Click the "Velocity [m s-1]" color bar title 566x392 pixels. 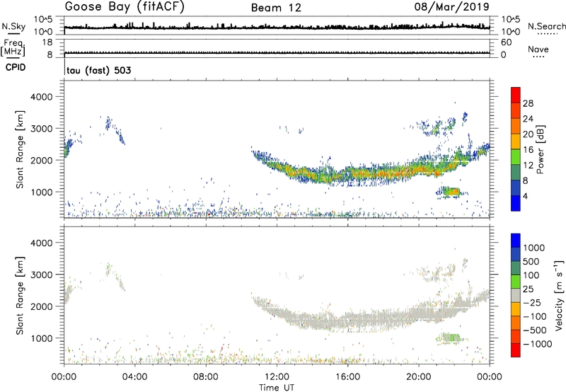tap(559, 295)
